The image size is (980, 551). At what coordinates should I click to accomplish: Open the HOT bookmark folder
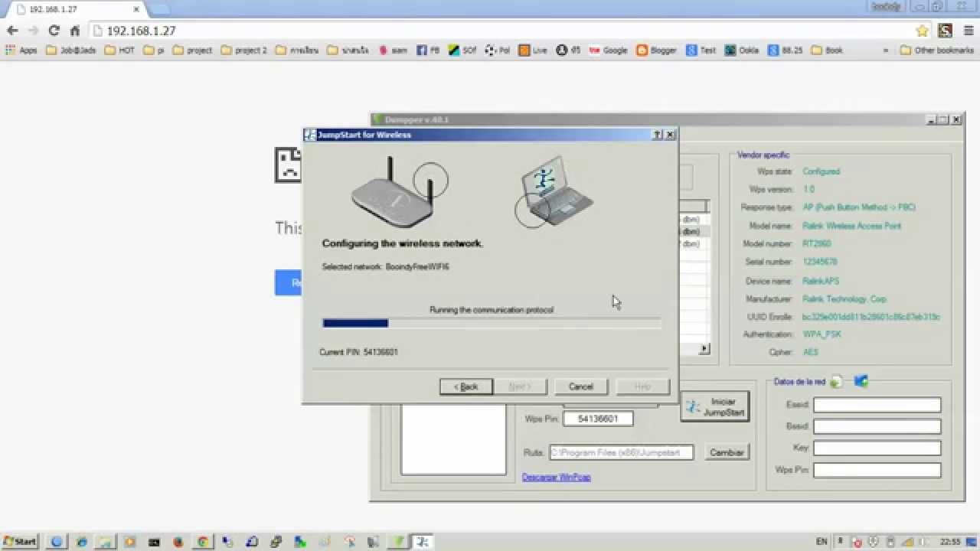click(119, 51)
